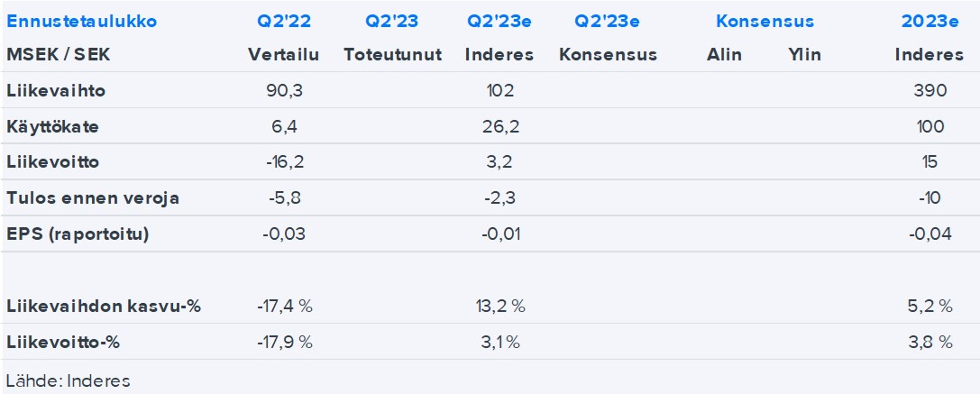Click the Ennustetaulukko table title
980x394 pixels.
click(x=81, y=21)
